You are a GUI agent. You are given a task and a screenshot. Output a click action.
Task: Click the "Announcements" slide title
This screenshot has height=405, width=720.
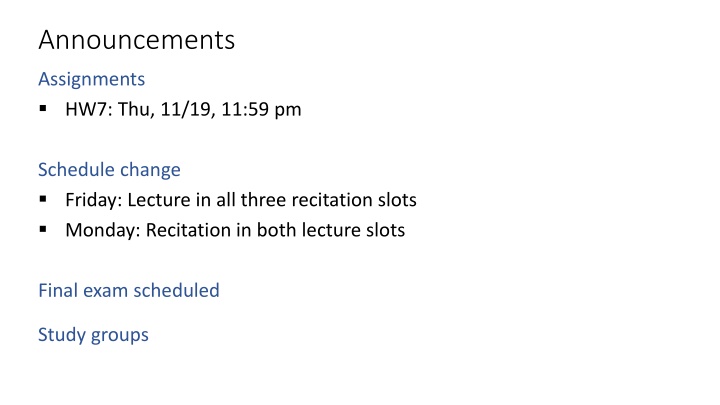tap(136, 40)
